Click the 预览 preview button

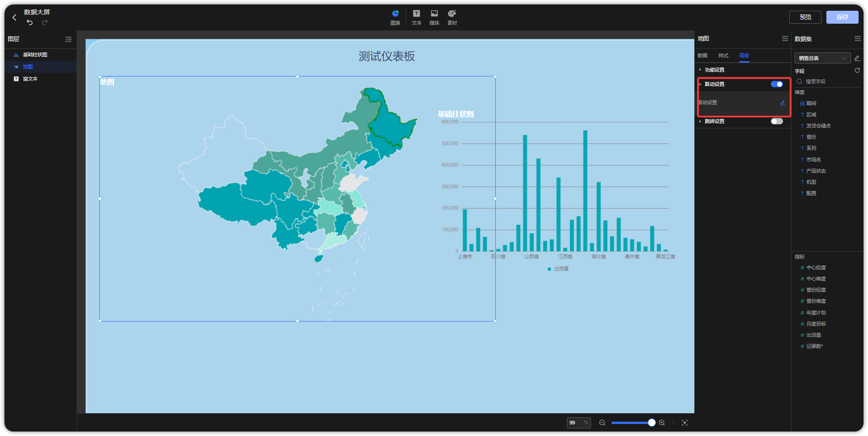coord(805,17)
